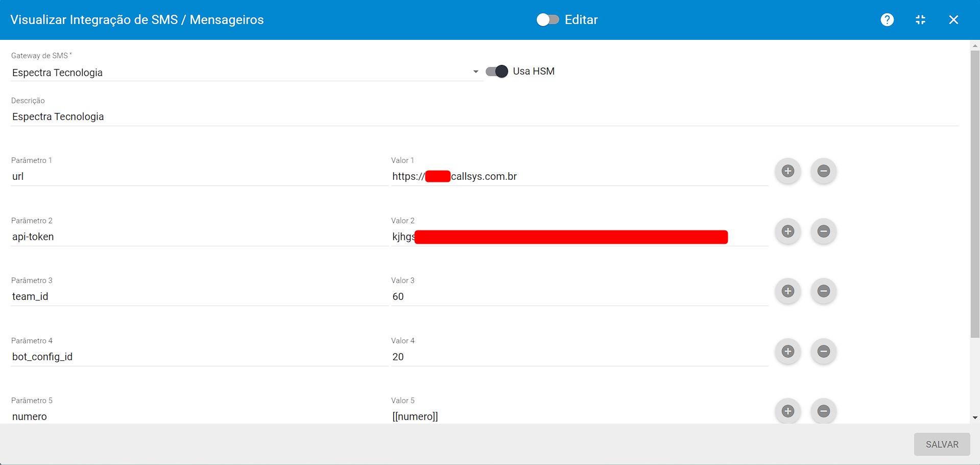Screen dimensions: 980x465
Task: Add a parameter after the bot_config_id row
Action: coord(788,352)
